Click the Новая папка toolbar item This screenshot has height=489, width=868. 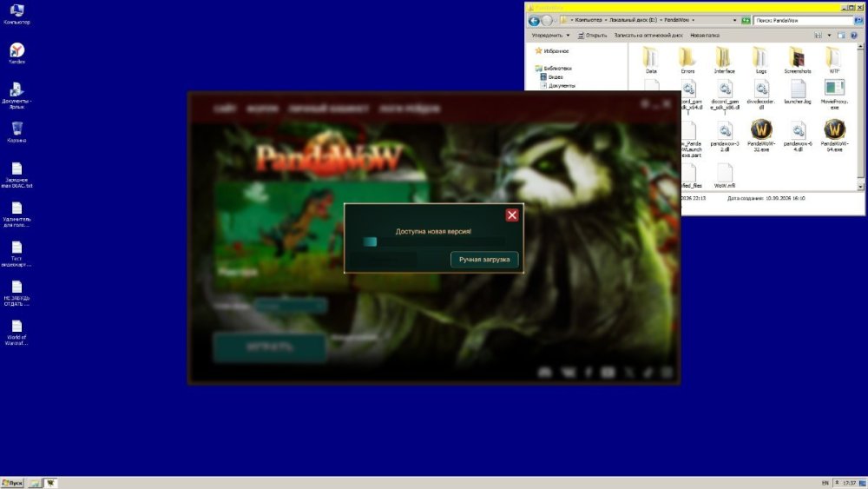coord(705,36)
